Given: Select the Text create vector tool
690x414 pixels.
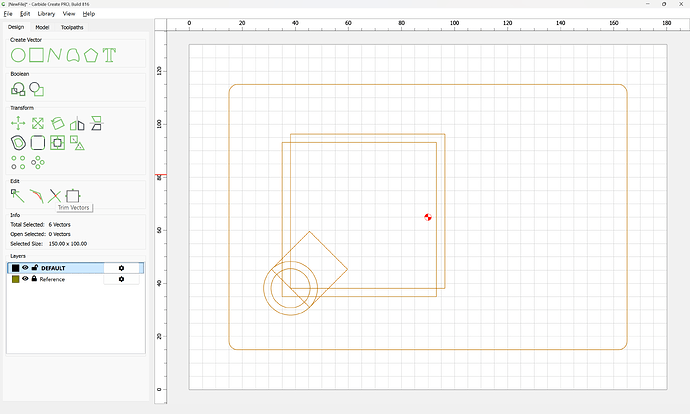Looking at the screenshot, I should (109, 55).
